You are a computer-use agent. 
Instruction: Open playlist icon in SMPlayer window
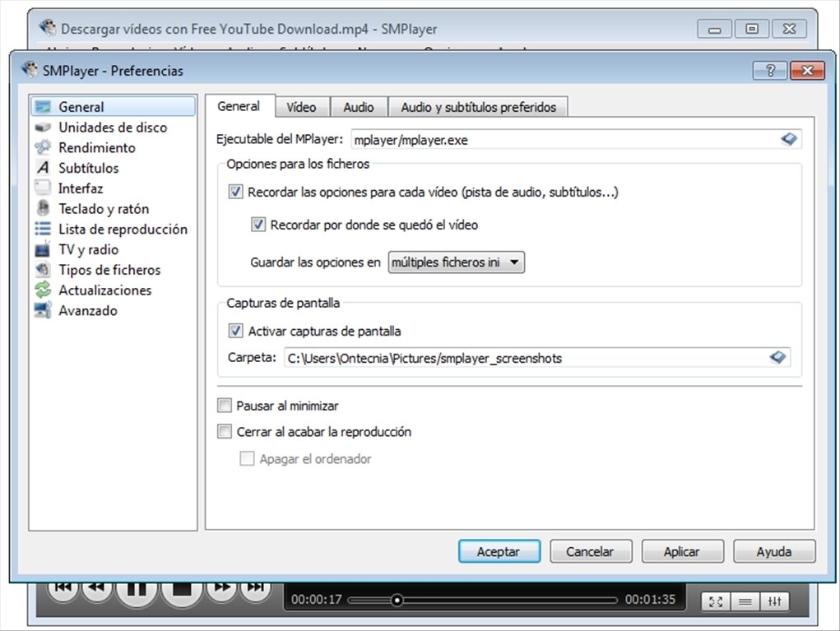click(745, 601)
